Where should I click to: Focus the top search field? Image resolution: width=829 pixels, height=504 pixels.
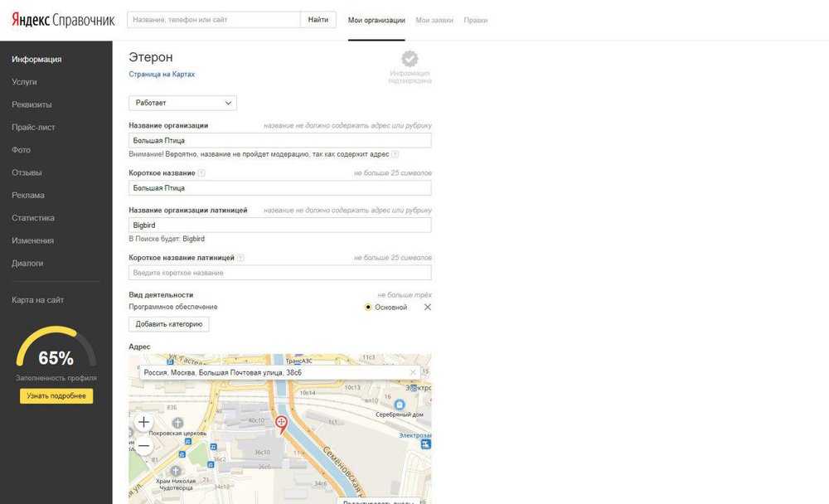pos(214,20)
